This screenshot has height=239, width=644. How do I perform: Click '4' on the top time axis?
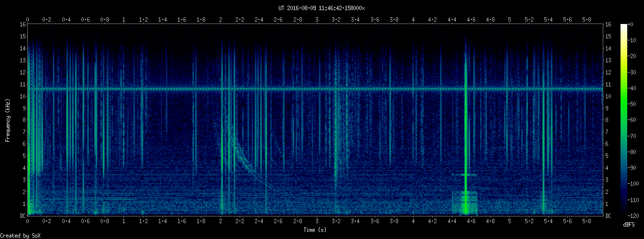click(x=413, y=20)
